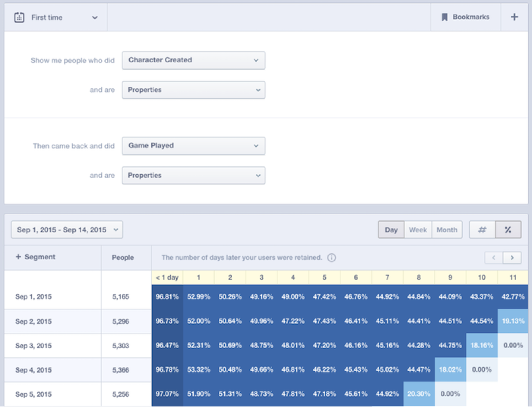Open the Properties filter under Game Played
Screen dimensions: 532x407
point(193,175)
